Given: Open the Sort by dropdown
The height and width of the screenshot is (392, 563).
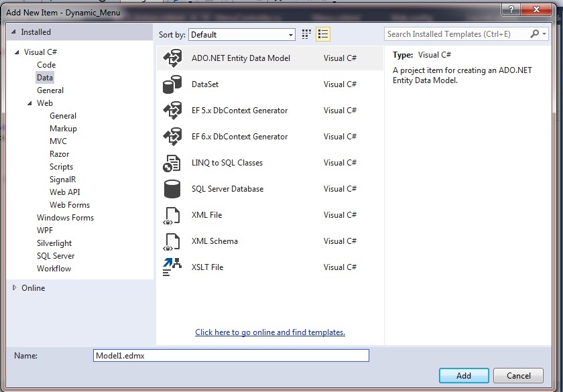Looking at the screenshot, I should (289, 34).
